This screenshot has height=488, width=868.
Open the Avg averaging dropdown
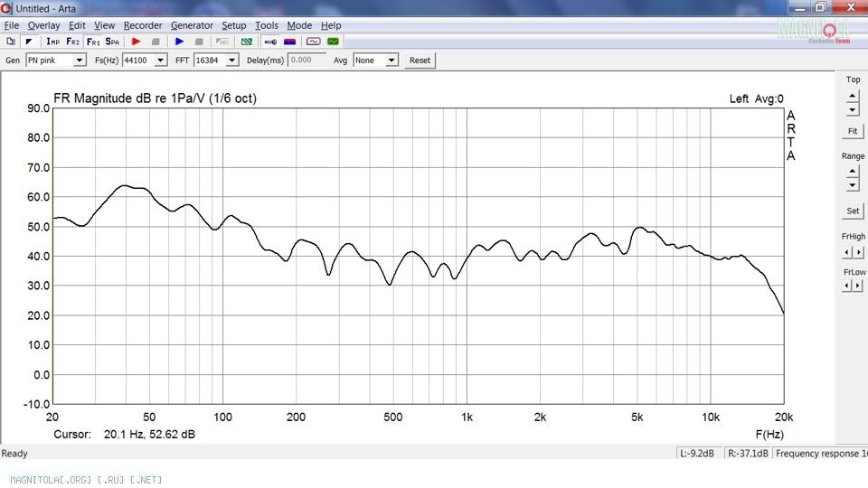tap(392, 61)
